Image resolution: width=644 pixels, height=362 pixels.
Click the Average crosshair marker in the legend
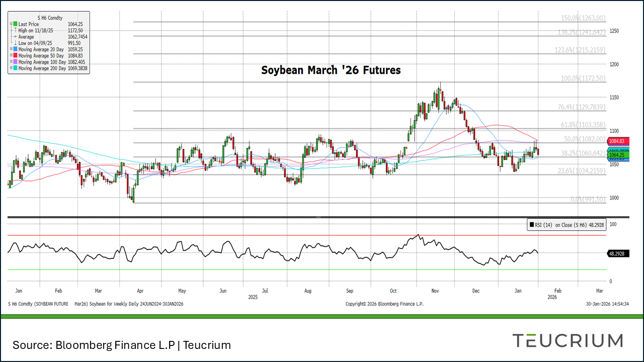pos(15,36)
